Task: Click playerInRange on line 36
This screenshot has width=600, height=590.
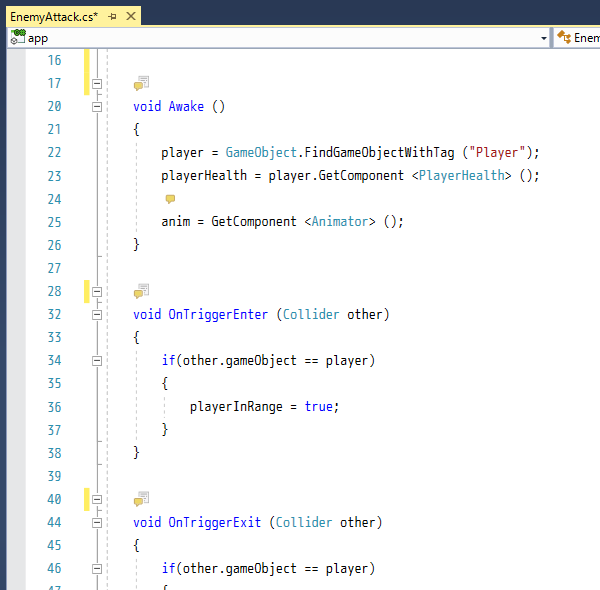Action: click(236, 407)
